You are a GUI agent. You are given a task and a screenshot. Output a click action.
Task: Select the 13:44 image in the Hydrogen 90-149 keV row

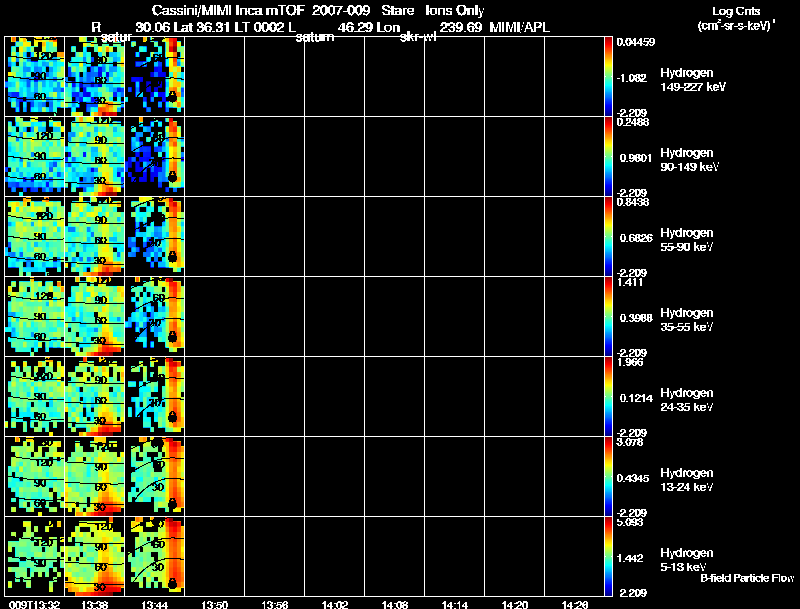tap(155, 157)
